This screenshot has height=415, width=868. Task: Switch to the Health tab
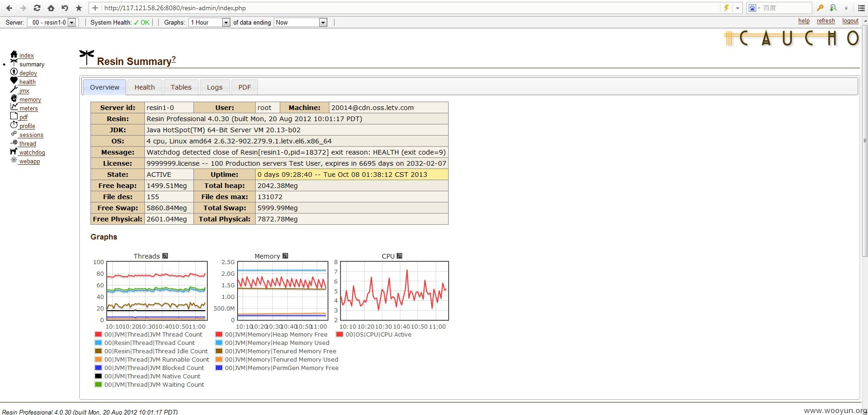[145, 87]
